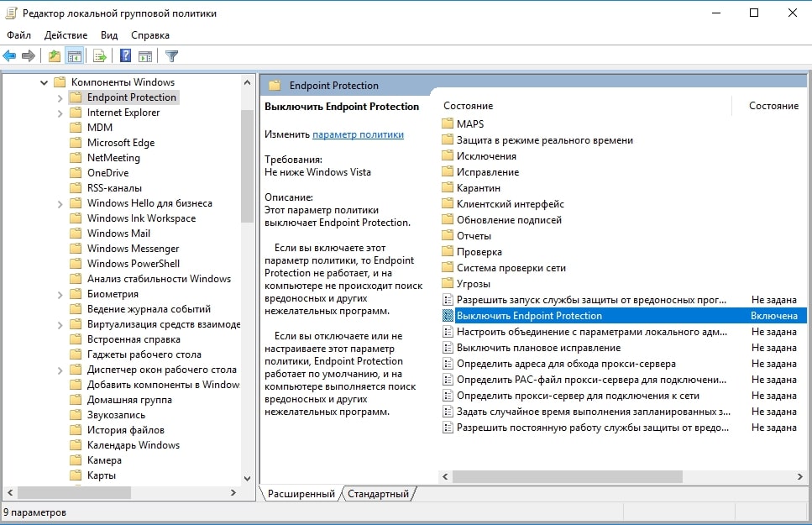Select the first policy, Разрешить запуск службы защиты
This screenshot has width=812, height=525.
(591, 300)
